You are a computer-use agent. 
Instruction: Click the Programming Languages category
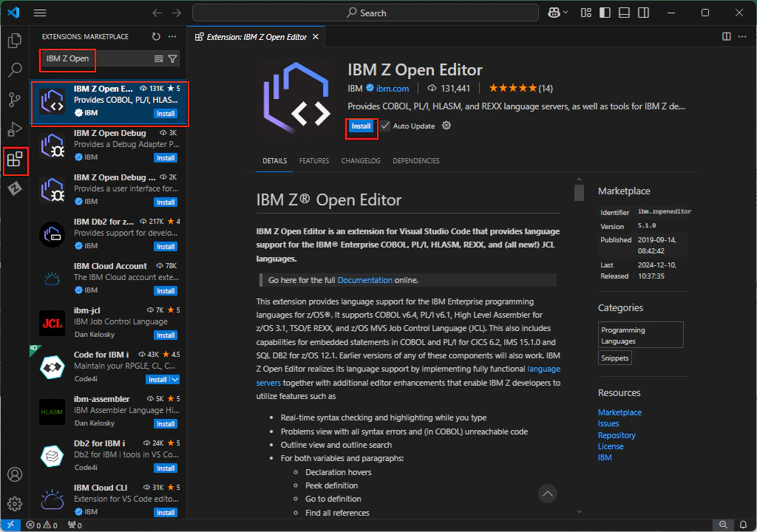[x=641, y=335]
